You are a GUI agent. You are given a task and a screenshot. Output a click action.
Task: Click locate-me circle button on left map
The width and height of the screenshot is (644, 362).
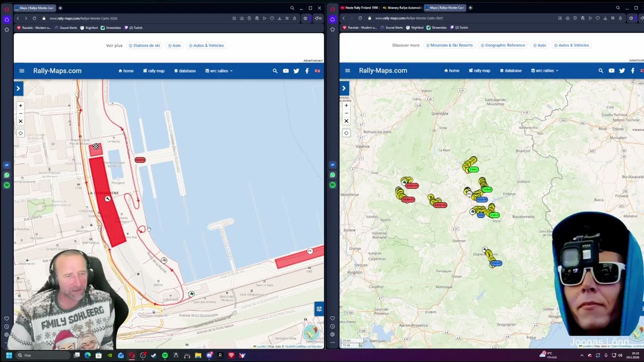(x=21, y=133)
